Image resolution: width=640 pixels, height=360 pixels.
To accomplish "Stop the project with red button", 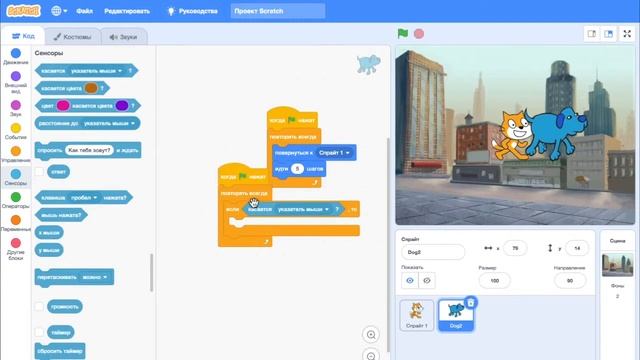I will (x=419, y=34).
